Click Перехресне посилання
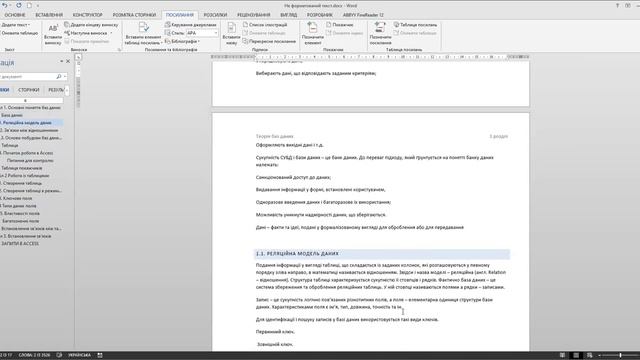 [x=269, y=41]
